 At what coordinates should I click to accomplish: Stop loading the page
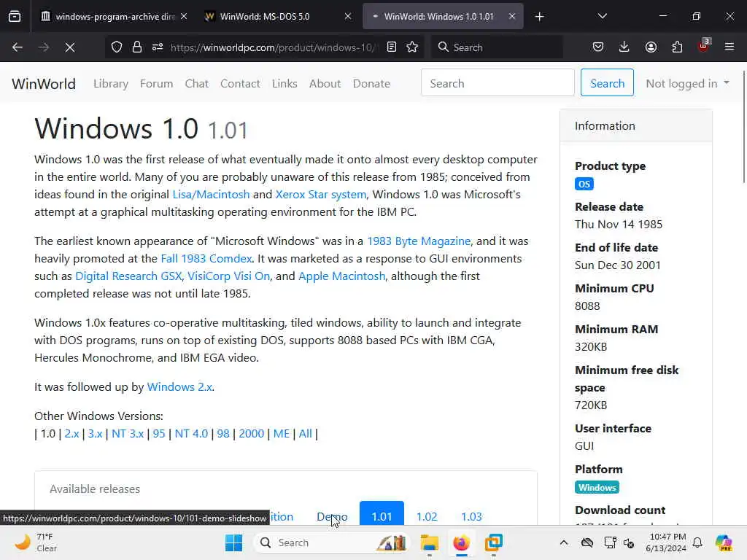pos(69,47)
